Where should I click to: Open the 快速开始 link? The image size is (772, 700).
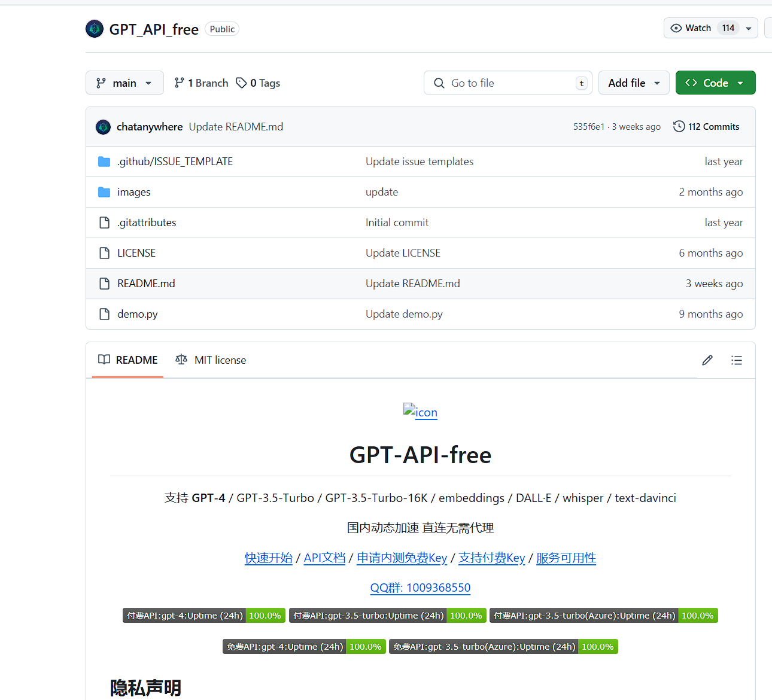pyautogui.click(x=269, y=558)
